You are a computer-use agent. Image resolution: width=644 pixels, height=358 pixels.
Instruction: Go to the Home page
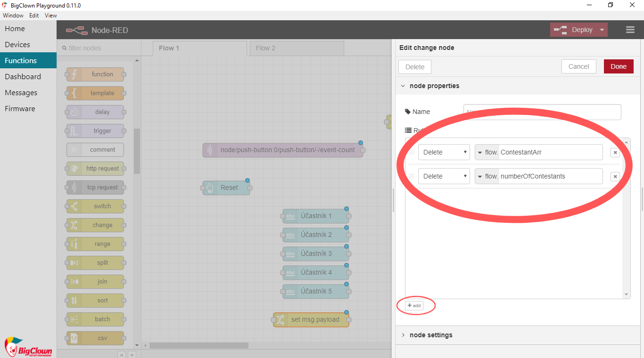tap(28, 28)
